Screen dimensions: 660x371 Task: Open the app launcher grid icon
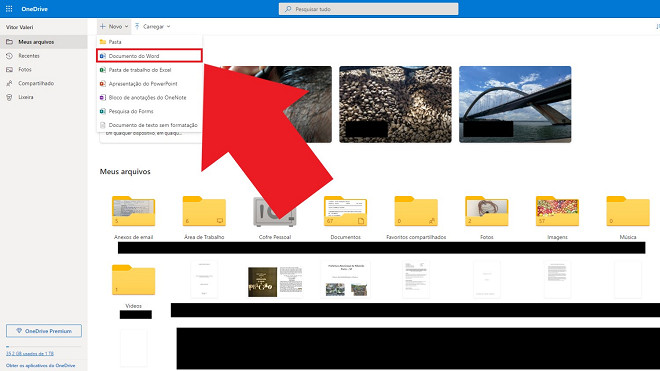pos(9,9)
